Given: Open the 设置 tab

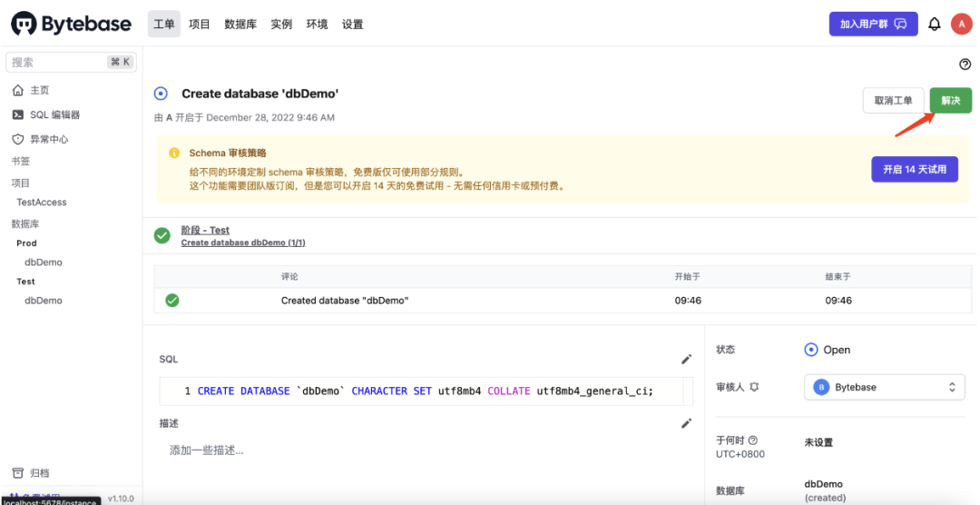Looking at the screenshot, I should click(x=352, y=25).
